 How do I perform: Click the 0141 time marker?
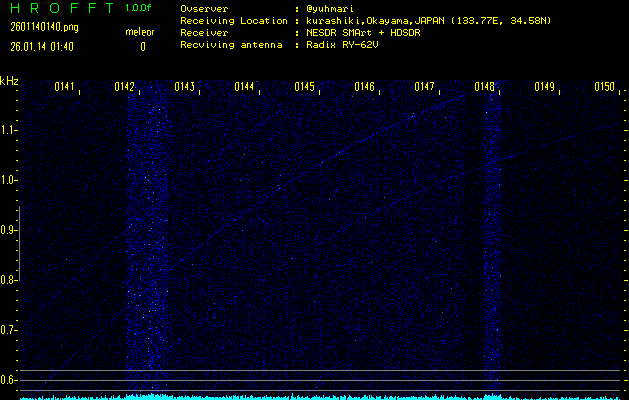coord(64,87)
